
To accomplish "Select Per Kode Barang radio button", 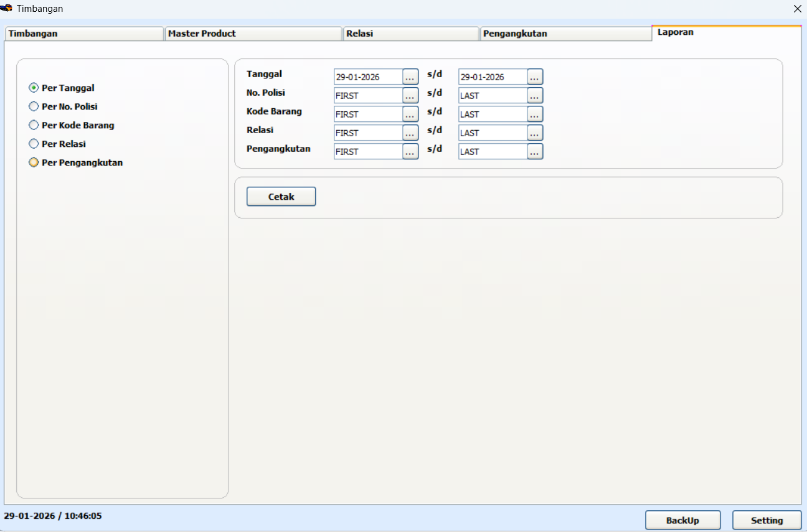I will [x=34, y=126].
